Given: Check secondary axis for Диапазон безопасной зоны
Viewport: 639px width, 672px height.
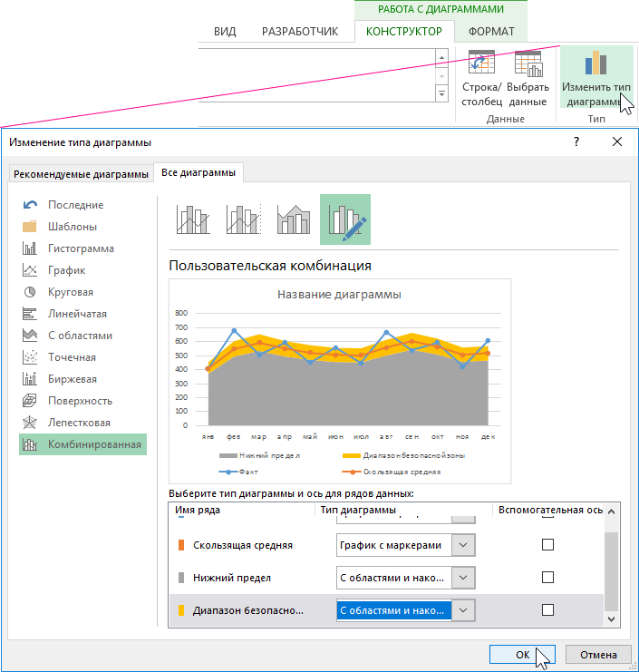Looking at the screenshot, I should [547, 610].
